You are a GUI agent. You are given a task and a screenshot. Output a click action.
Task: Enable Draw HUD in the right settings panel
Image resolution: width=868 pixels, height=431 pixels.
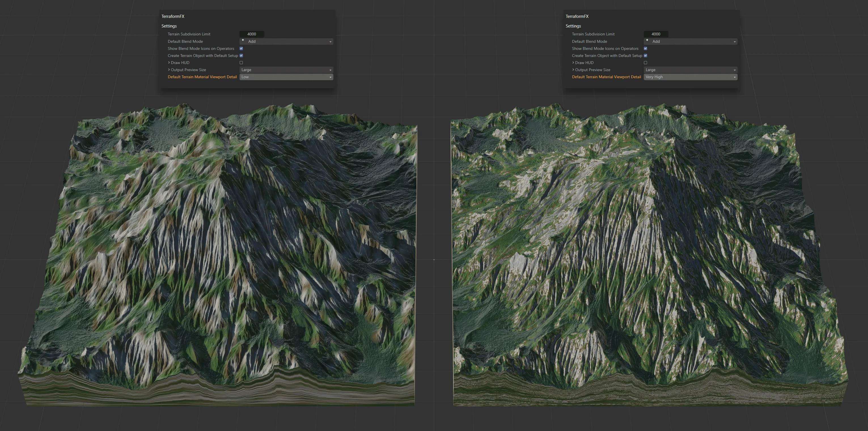click(645, 63)
